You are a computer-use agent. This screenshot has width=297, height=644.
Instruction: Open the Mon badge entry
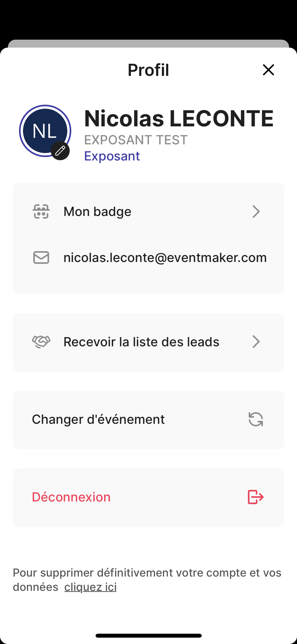pyautogui.click(x=97, y=211)
